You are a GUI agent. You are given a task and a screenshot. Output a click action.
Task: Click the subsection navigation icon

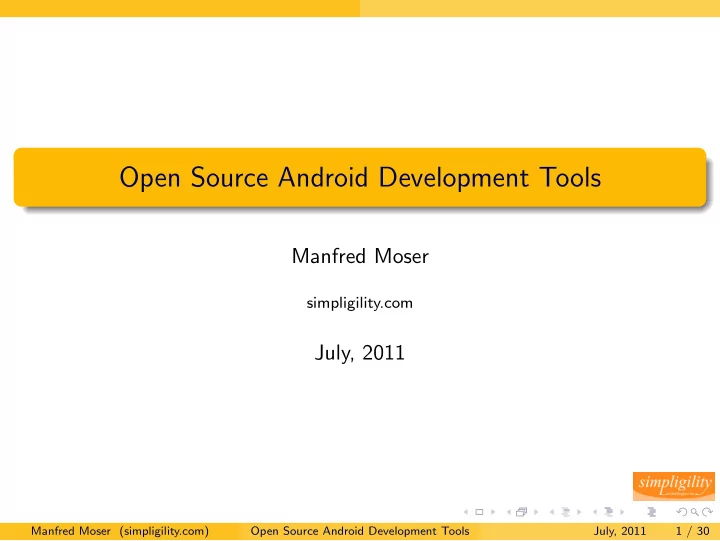pos(566,512)
